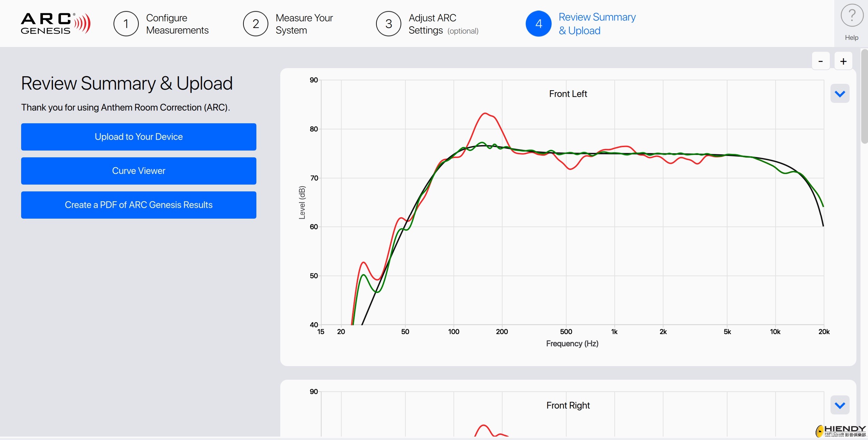Click the vertical scrollbar thumb
The image size is (868, 440).
(x=864, y=96)
